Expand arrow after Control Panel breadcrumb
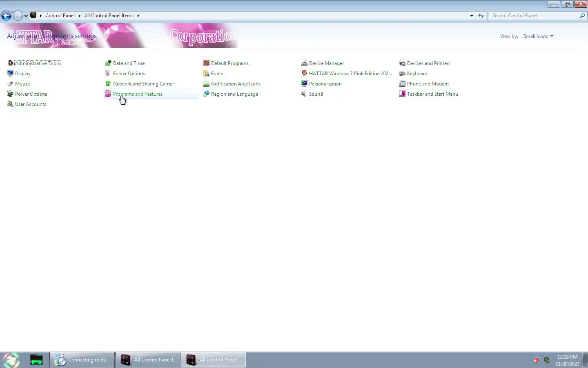Viewport: 588px width, 368px height. pos(79,16)
